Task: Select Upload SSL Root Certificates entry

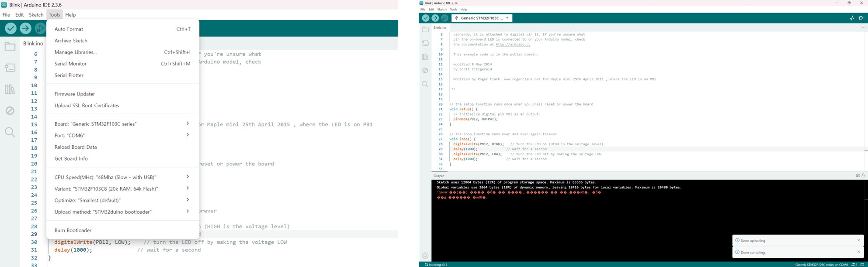Action: (123, 106)
